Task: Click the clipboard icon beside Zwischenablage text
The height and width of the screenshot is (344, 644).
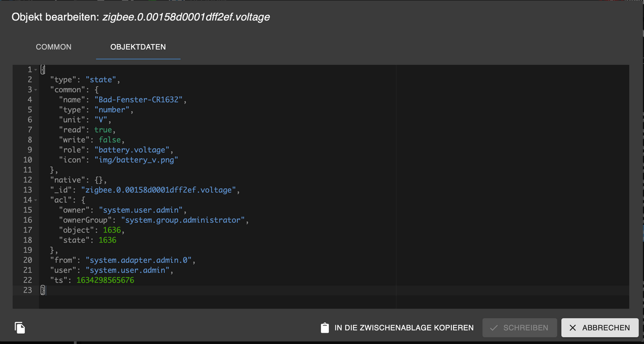Action: pyautogui.click(x=324, y=327)
